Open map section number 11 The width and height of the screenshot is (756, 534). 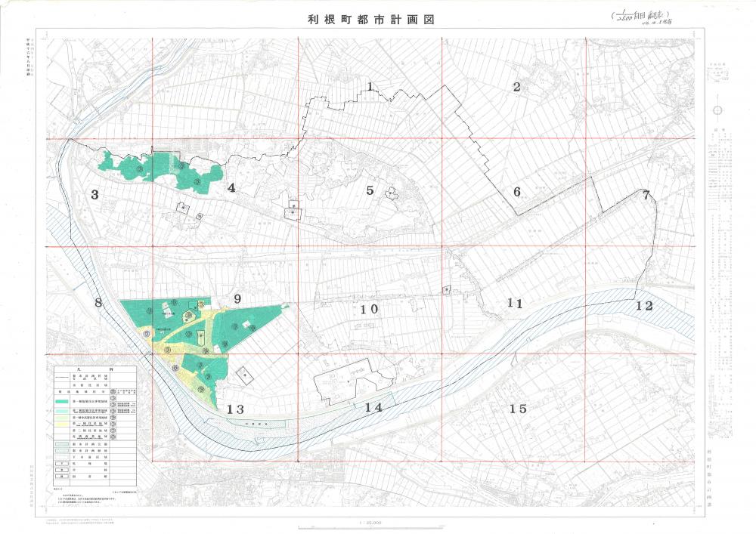(x=515, y=304)
